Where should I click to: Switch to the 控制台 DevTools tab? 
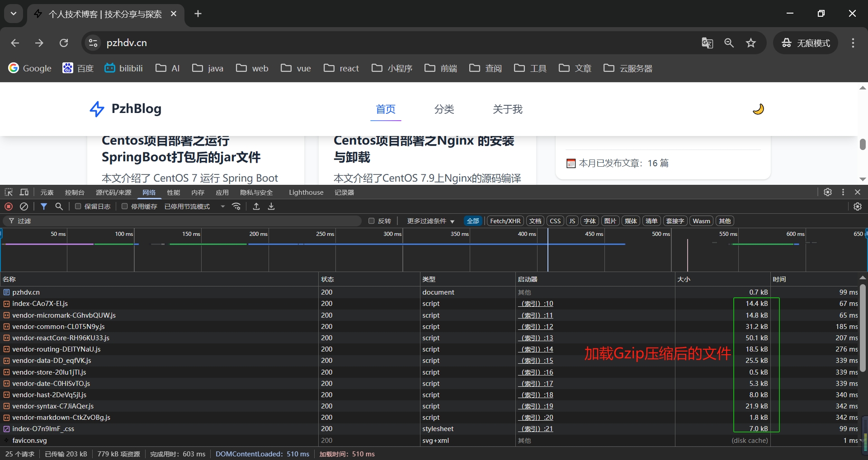[x=75, y=192]
